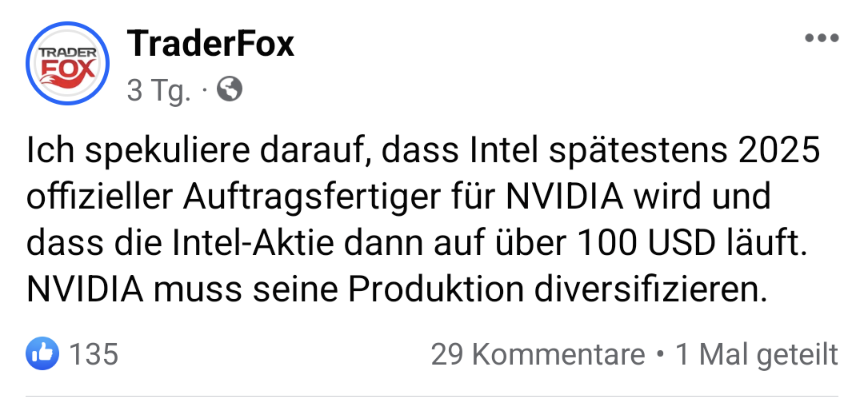Screen dimensions: 864x412
Task: Open the 29 Kommentare link
Action: click(537, 354)
